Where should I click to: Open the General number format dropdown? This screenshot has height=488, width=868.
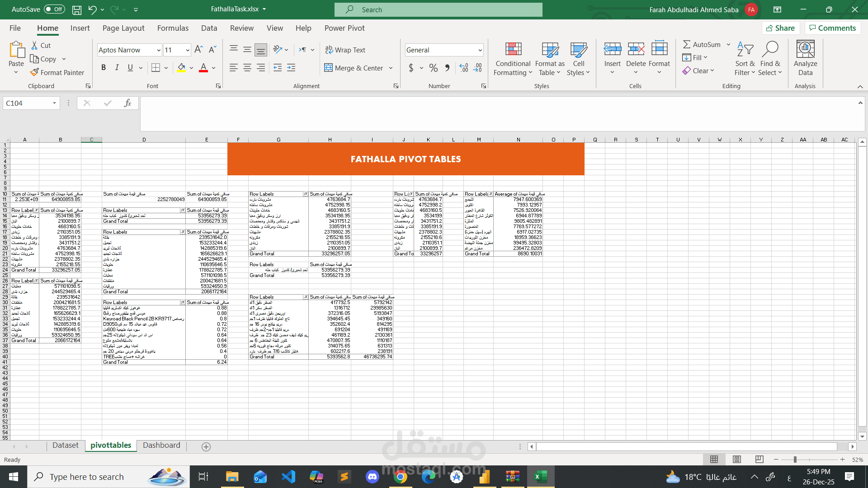point(480,50)
